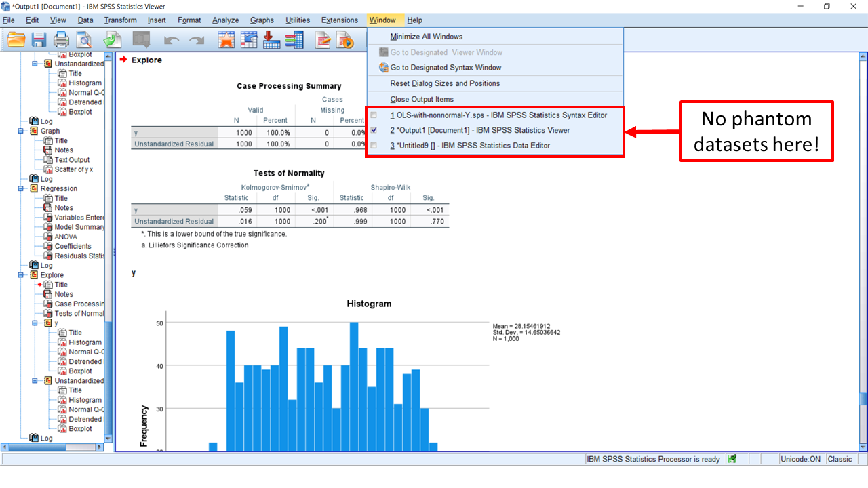Click the Open file folder toolbar icon

(16, 40)
